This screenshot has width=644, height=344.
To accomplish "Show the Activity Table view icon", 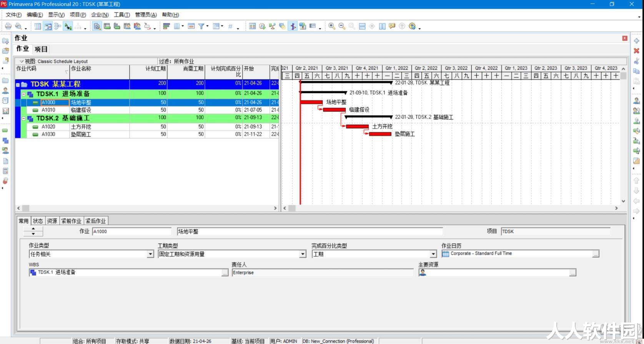I will point(38,26).
